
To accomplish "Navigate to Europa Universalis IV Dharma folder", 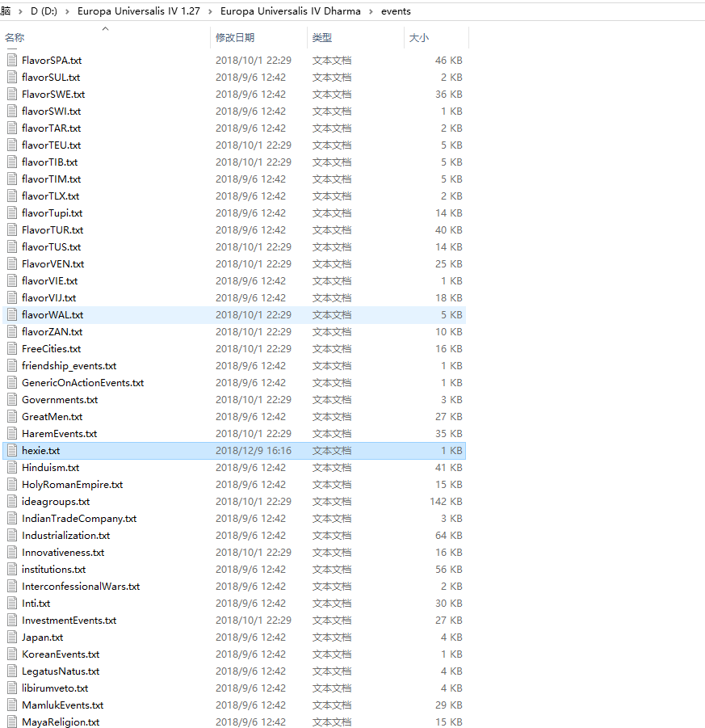I will [291, 11].
